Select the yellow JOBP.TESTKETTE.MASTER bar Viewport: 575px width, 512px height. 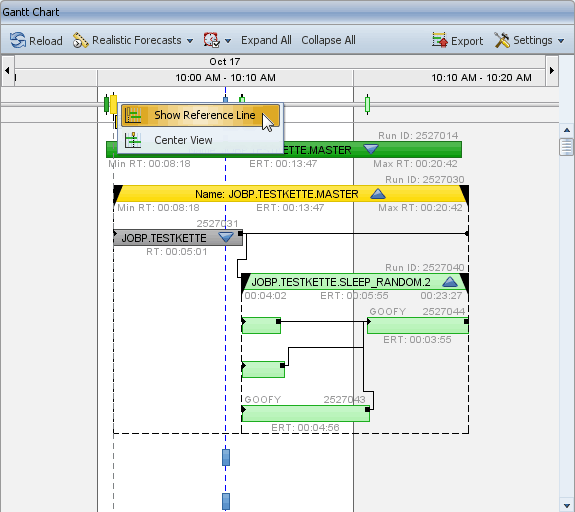291,194
